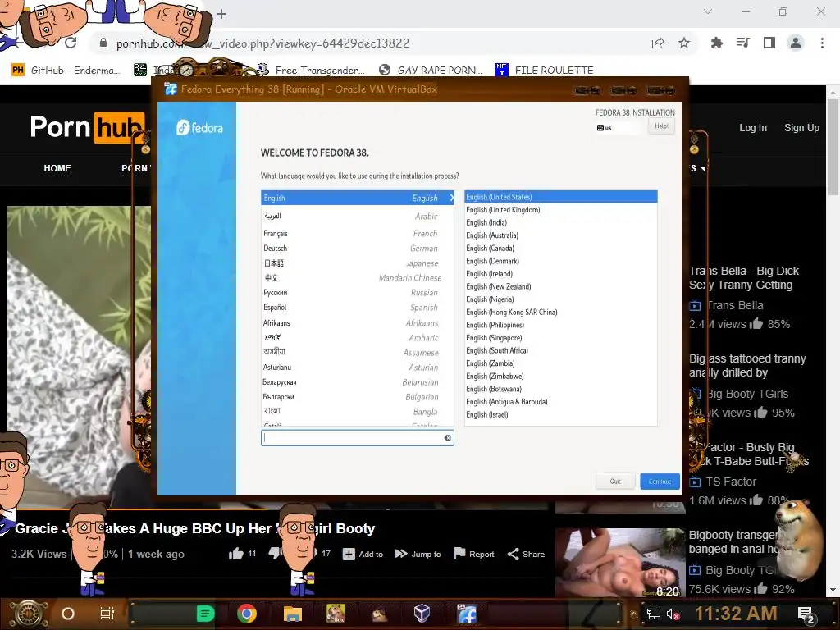Select the Belarusian language row
The width and height of the screenshot is (840, 630).
[358, 382]
